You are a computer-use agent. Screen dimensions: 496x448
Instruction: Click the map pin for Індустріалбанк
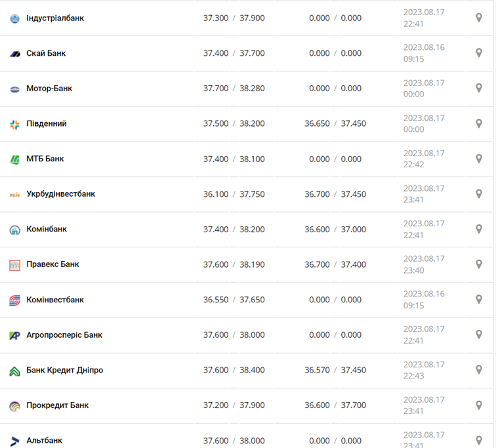coord(479,18)
